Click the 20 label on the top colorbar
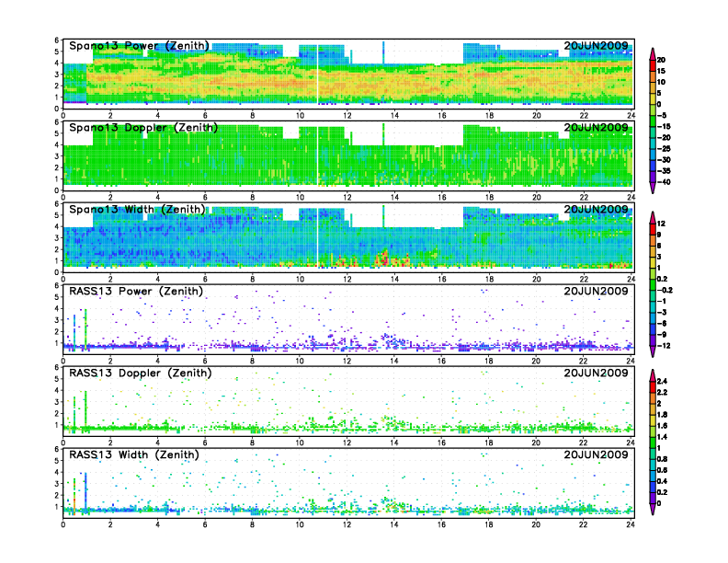The height and width of the screenshot is (563, 728). [661, 60]
